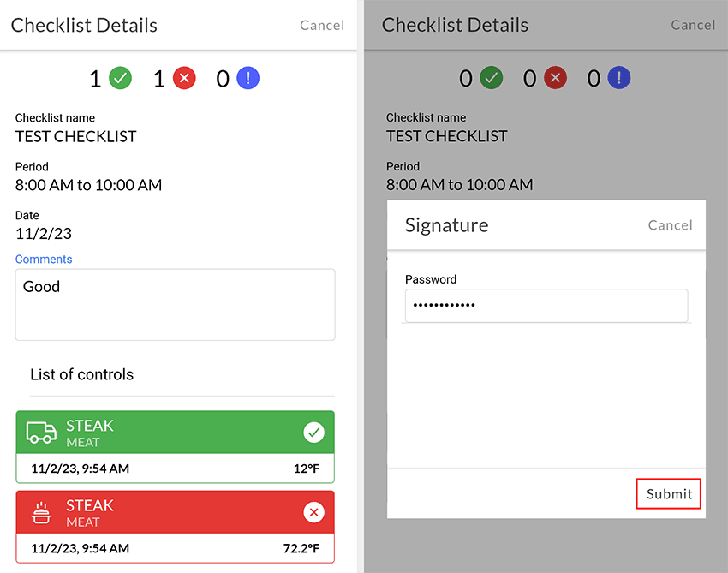Cancel the left Checklist Details screen
This screenshot has width=728, height=573.
(x=322, y=25)
